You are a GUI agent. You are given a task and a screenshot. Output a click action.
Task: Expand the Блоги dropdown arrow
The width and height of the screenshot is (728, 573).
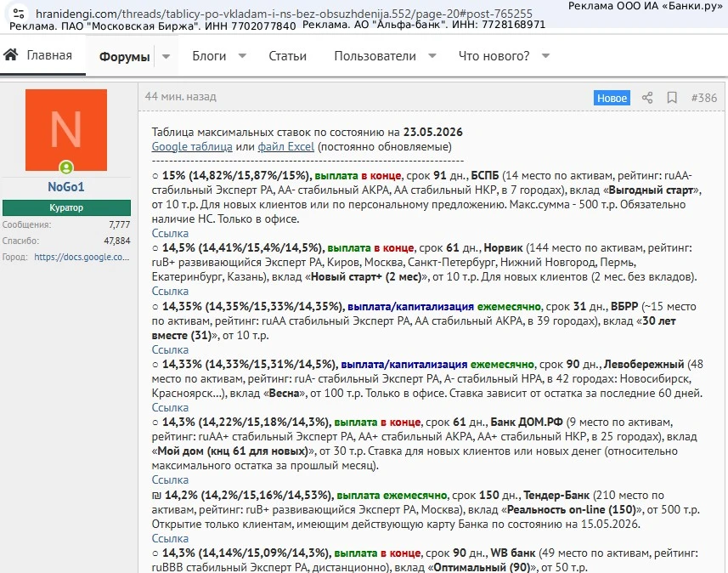pos(242,56)
